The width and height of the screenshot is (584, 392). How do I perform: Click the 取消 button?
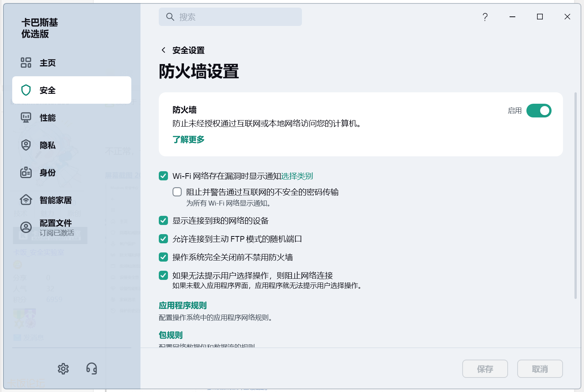[540, 369]
